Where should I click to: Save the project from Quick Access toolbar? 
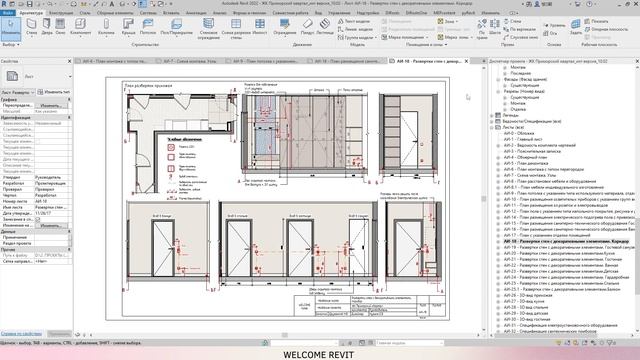tap(29, 4)
